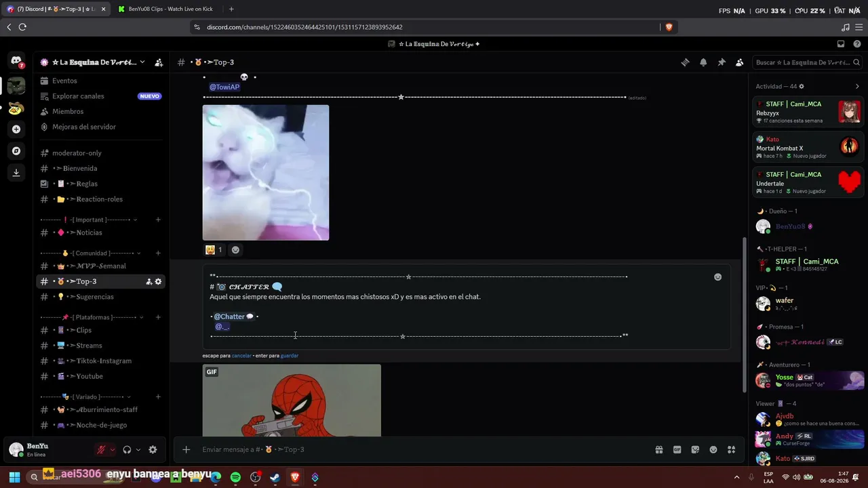Open the attachment plus button in message bar

(186, 449)
